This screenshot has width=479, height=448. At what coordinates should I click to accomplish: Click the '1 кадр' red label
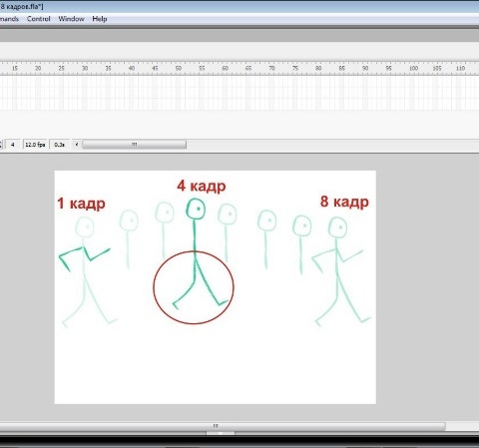click(81, 204)
